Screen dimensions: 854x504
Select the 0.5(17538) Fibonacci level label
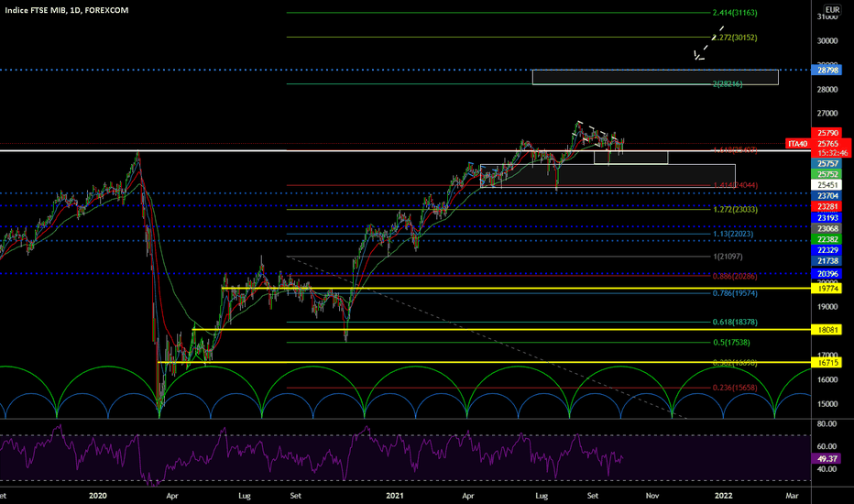click(x=731, y=343)
